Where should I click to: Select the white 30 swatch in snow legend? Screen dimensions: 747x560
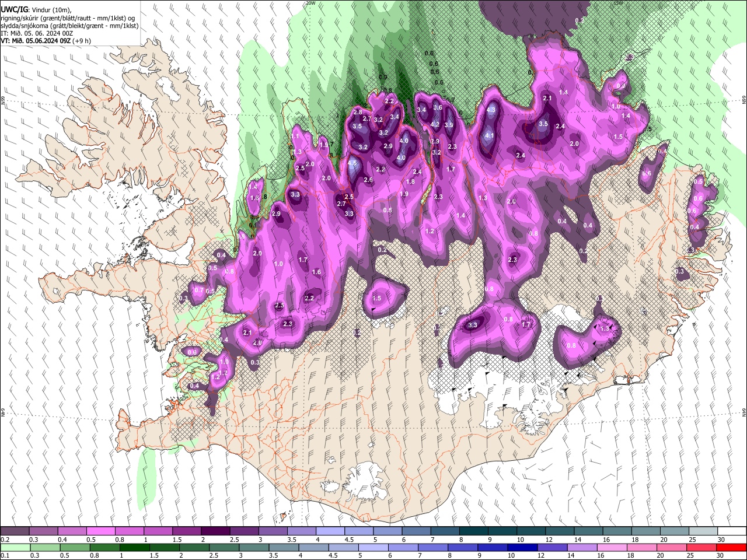coord(731,531)
